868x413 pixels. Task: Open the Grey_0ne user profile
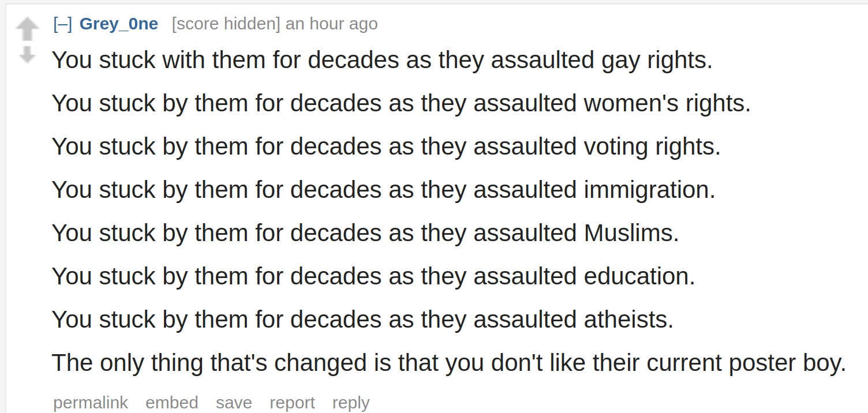[119, 24]
